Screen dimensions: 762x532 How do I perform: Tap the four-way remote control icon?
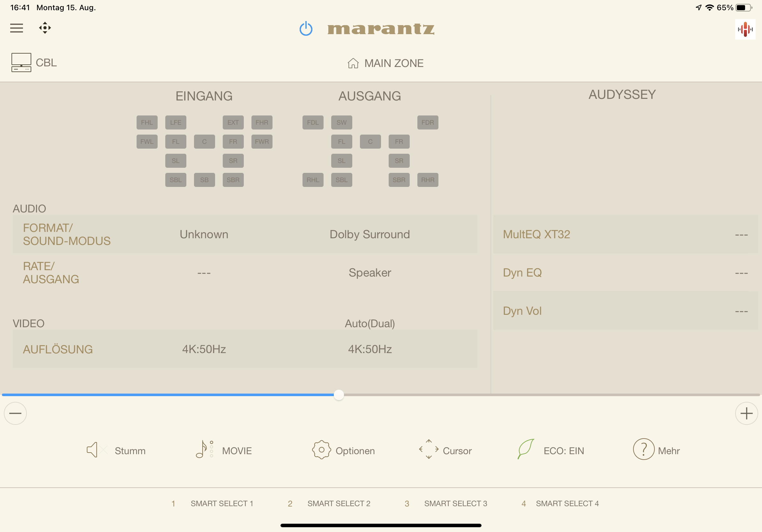pos(45,28)
